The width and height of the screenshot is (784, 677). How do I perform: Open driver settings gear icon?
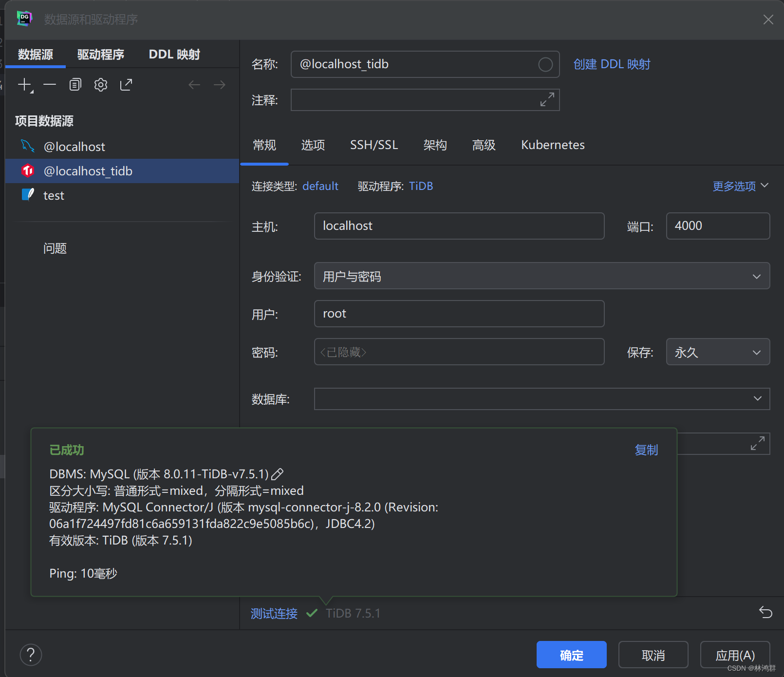[101, 85]
